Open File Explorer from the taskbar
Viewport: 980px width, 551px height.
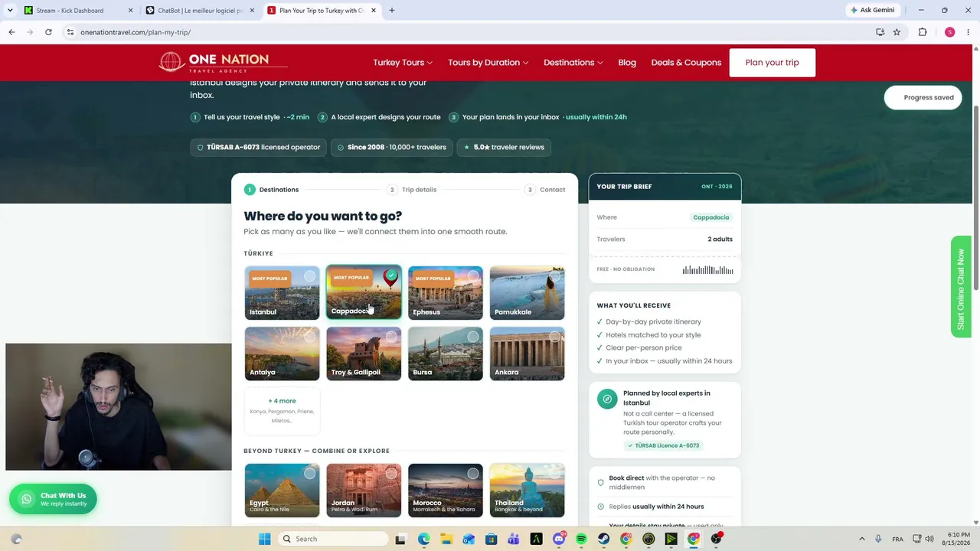pyautogui.click(x=446, y=539)
